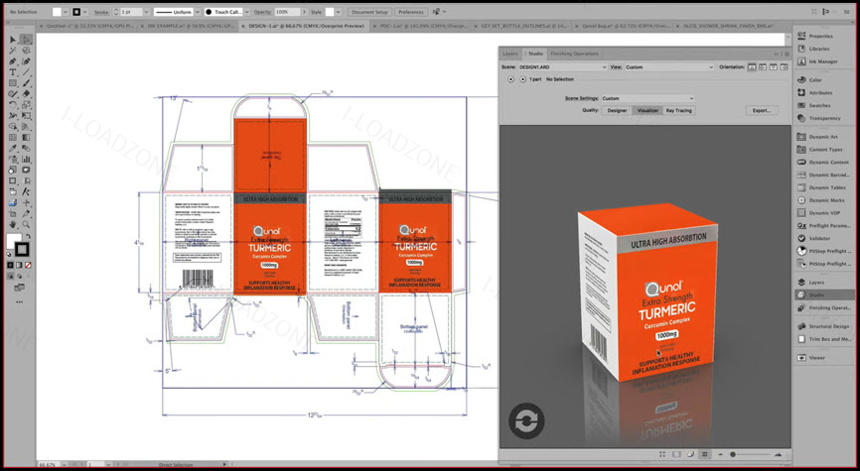
Task: Open the View Custom dropdown
Action: [669, 67]
